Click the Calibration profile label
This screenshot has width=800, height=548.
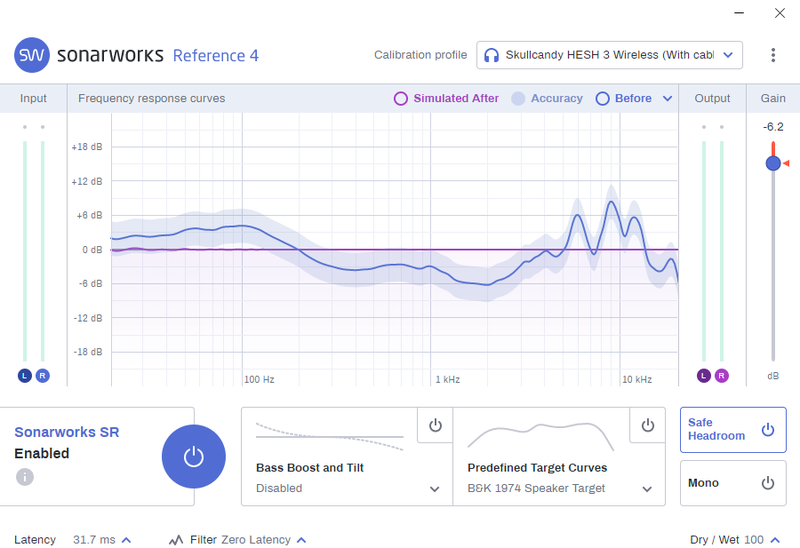coord(420,55)
